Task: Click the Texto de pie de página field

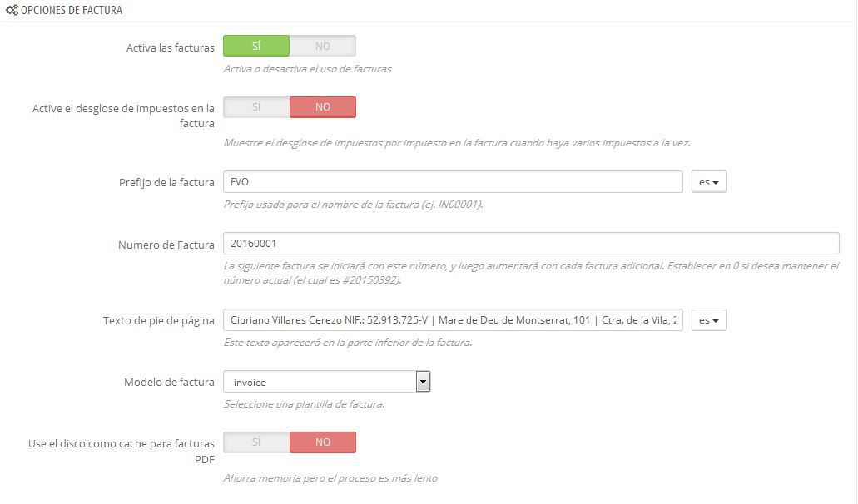Action: pos(453,320)
